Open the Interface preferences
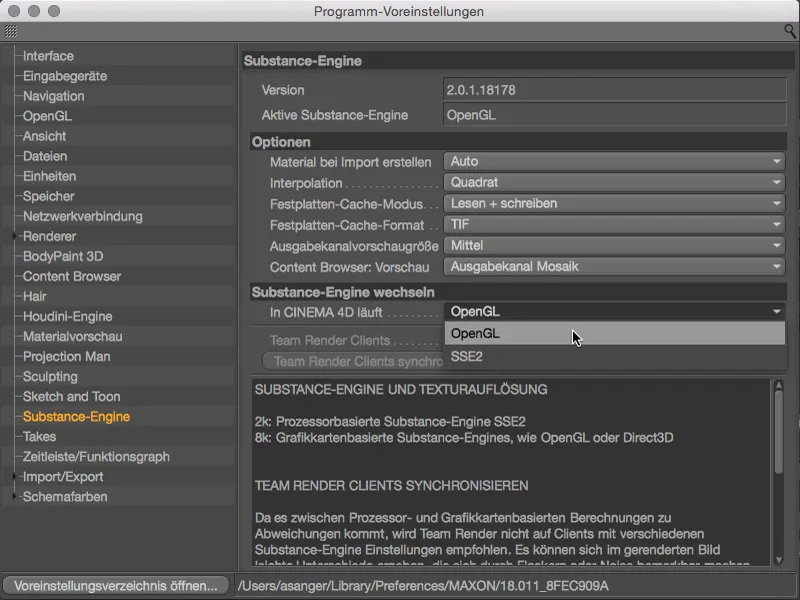Screen dimensions: 800x600 (x=48, y=56)
